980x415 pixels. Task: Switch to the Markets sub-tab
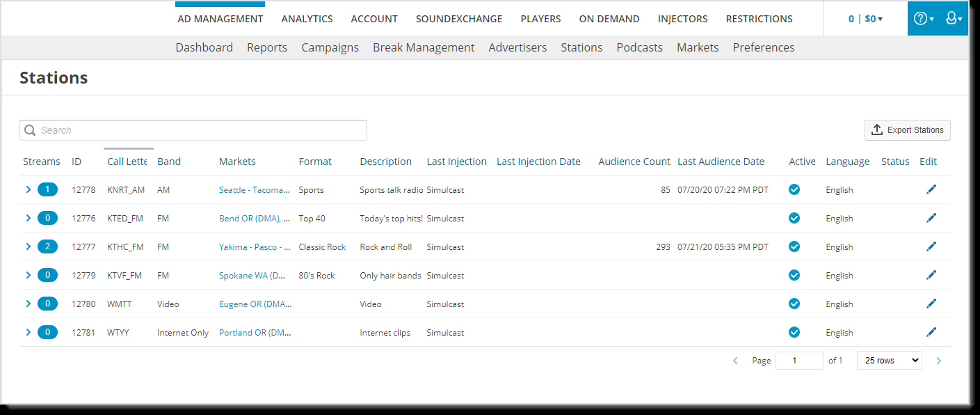[x=698, y=47]
